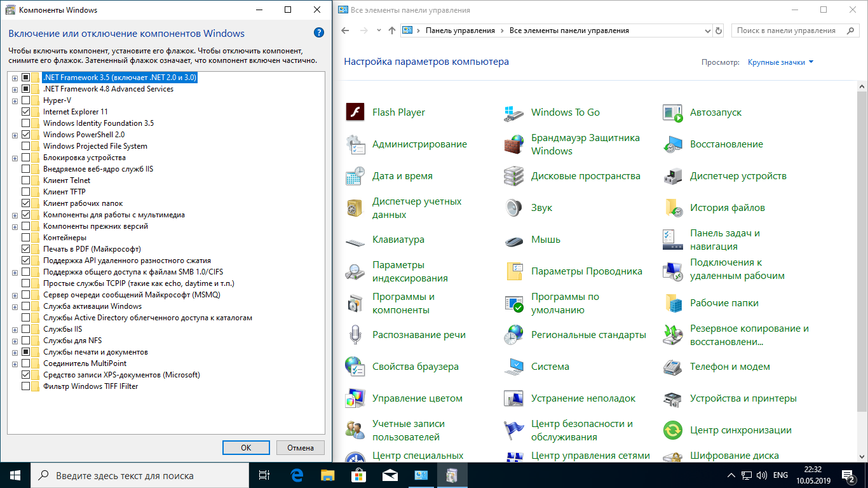
Task: Expand the .NET Framework 3.5 node
Action: click(15, 78)
